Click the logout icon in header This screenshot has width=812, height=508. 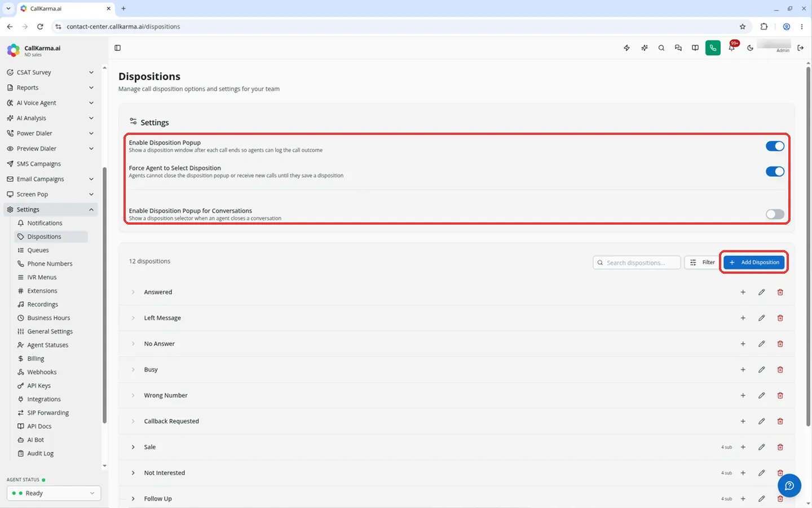point(800,48)
